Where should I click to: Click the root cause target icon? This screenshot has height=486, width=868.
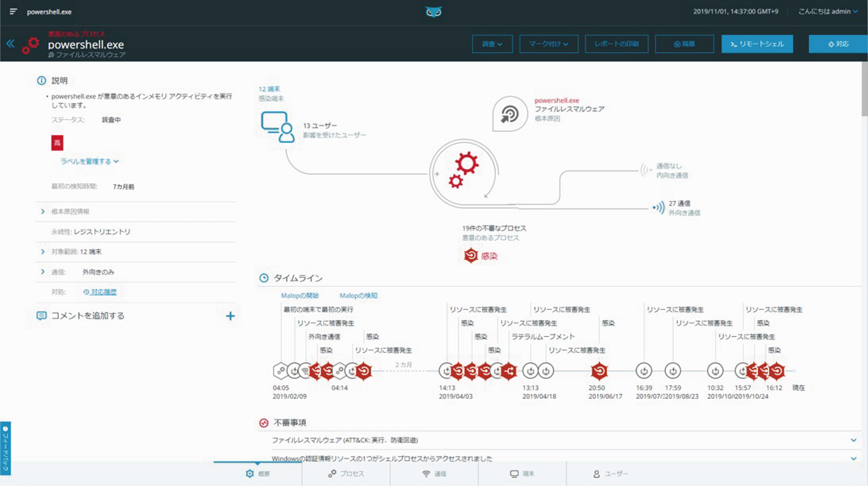click(x=510, y=114)
